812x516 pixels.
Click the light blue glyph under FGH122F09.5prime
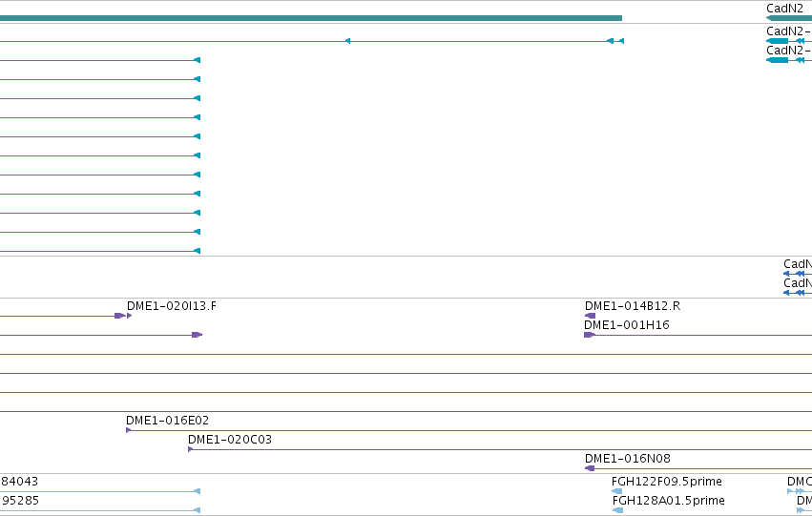pos(616,491)
